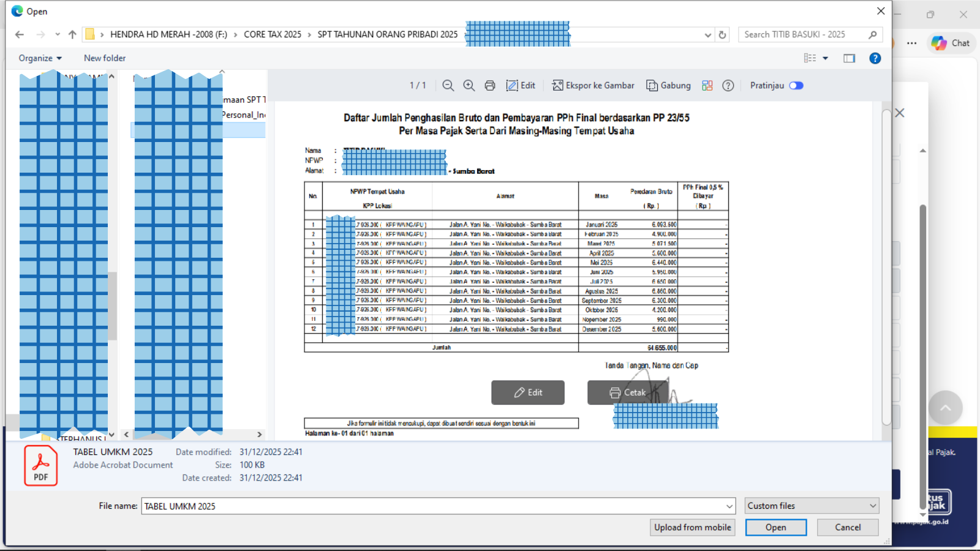
Task: Toggle the Pratinjau switch
Action: (796, 86)
